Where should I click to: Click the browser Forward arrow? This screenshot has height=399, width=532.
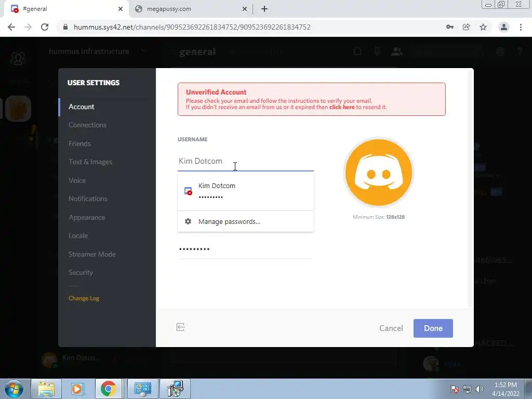pos(28,27)
